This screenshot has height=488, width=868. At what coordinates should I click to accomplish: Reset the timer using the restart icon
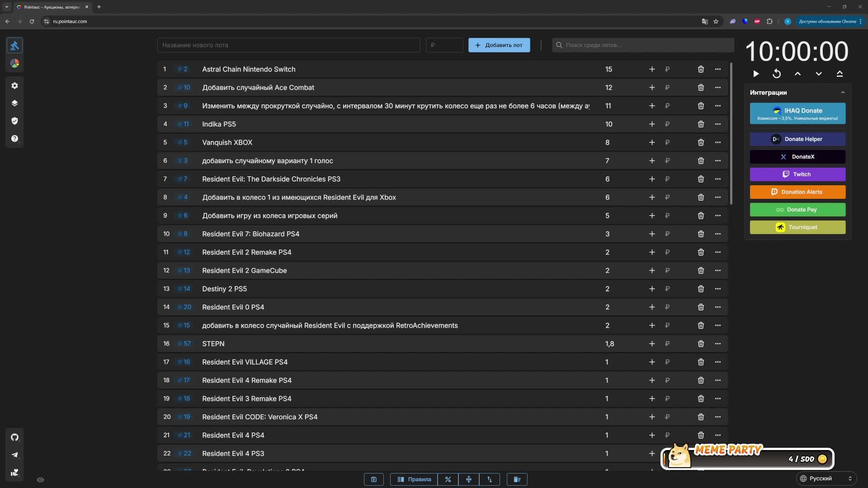tap(777, 74)
